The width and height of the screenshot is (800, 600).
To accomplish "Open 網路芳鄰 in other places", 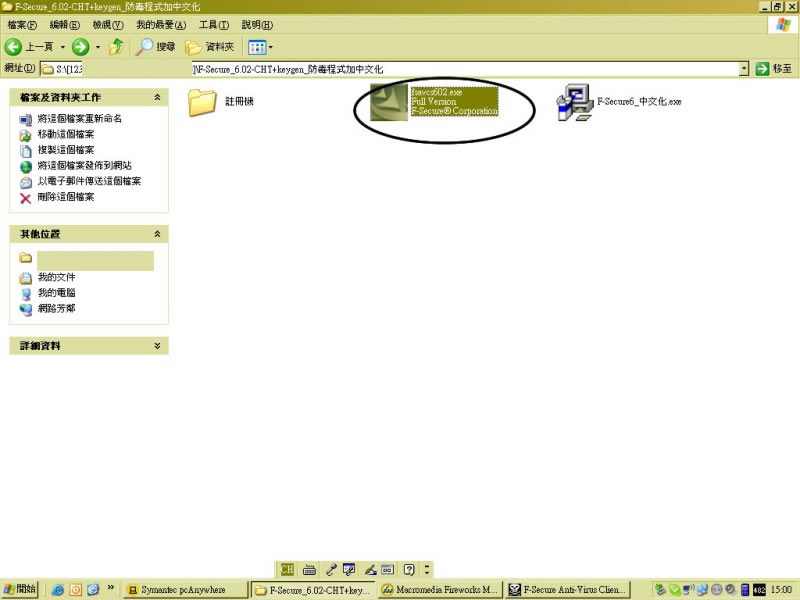I will [x=56, y=309].
